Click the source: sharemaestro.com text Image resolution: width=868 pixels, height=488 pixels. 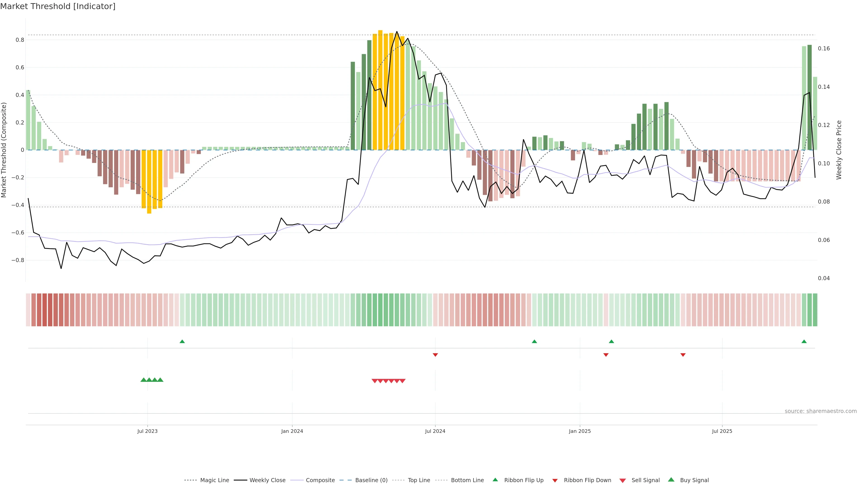(x=821, y=411)
